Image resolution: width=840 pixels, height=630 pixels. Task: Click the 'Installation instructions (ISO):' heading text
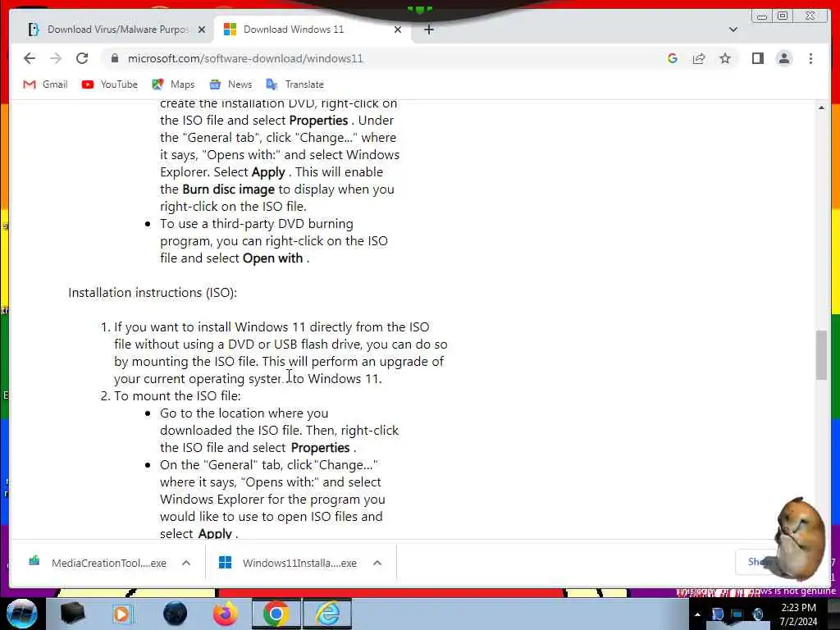pos(153,293)
